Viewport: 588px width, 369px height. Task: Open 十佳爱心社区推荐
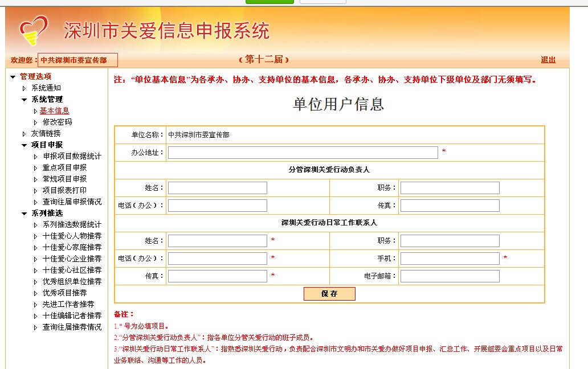coord(72,270)
